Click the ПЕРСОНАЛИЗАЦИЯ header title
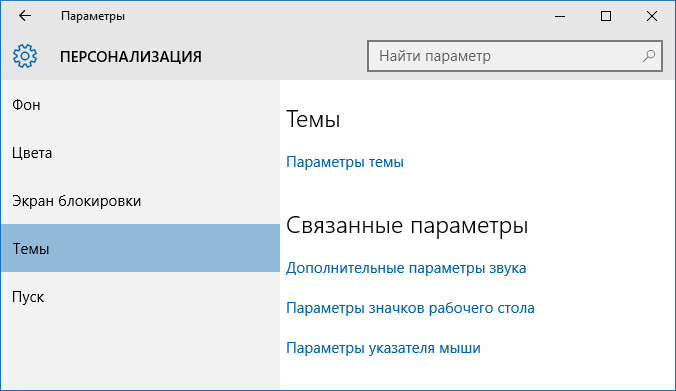 tap(131, 56)
